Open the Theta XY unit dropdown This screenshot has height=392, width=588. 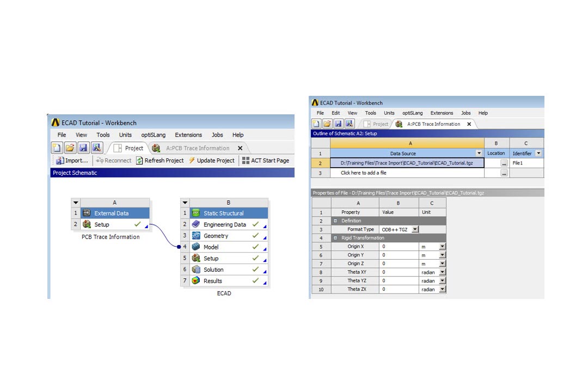[443, 272]
